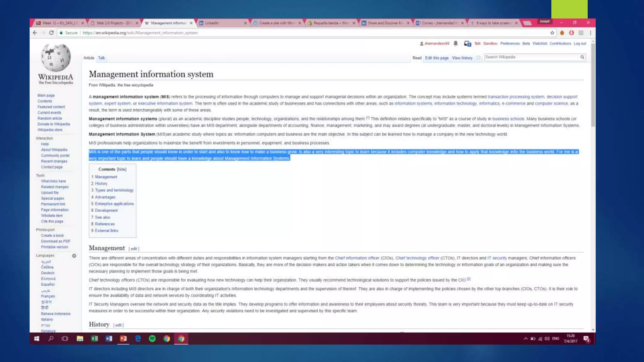
Task: Click the search magnifier in Wikipedia box
Action: point(582,57)
